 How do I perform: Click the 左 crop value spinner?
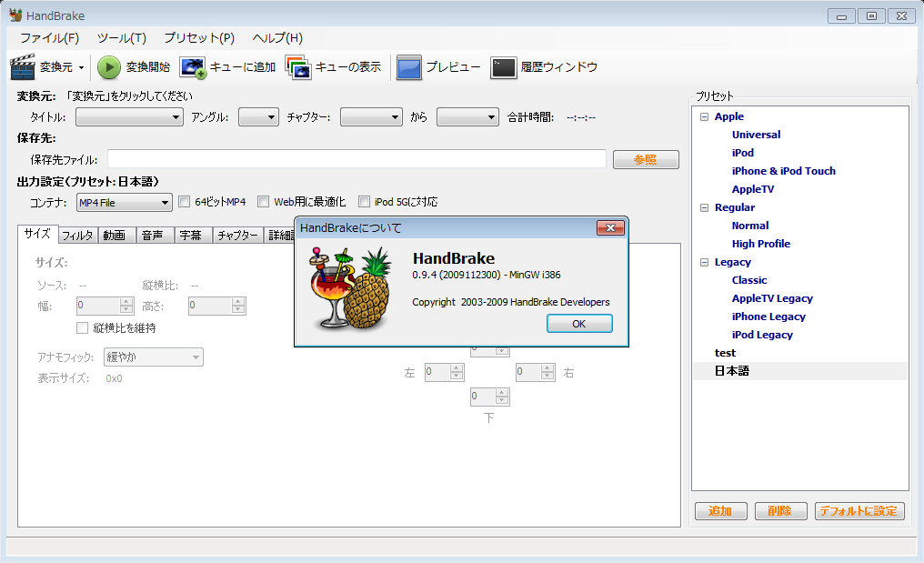pyautogui.click(x=445, y=372)
